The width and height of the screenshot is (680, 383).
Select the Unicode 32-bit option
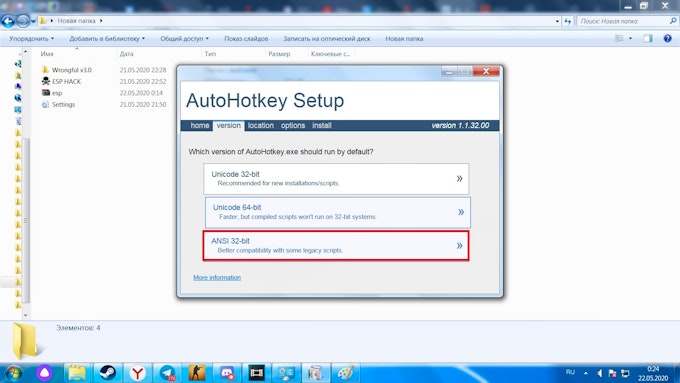[x=336, y=179]
